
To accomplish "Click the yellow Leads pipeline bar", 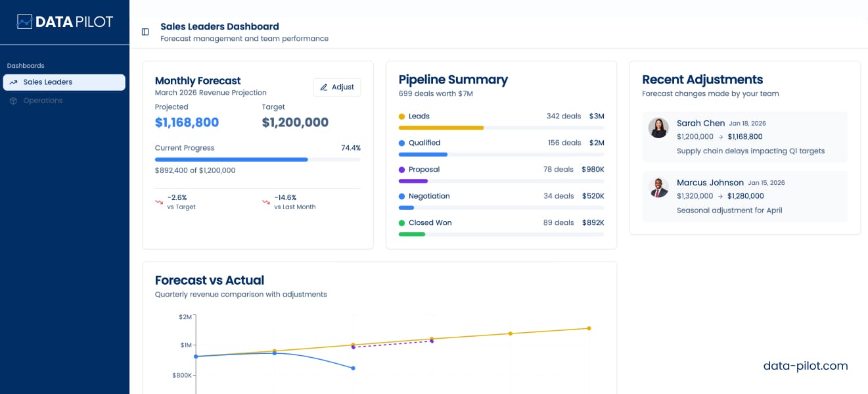I will click(x=441, y=128).
